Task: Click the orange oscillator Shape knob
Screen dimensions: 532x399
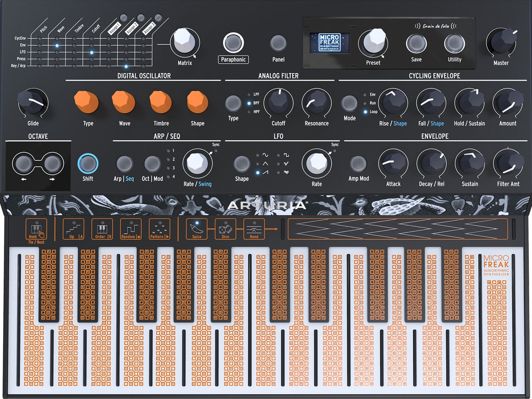Action: (198, 102)
